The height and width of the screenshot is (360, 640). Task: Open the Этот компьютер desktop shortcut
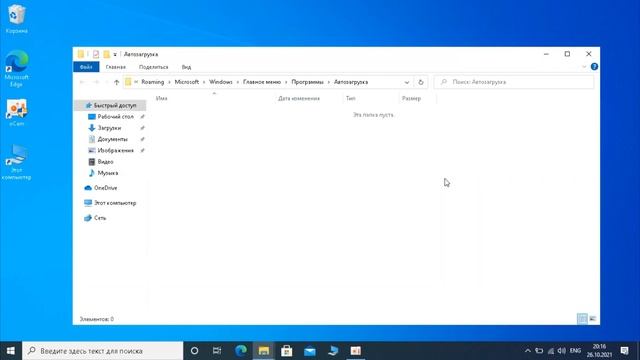click(16, 162)
